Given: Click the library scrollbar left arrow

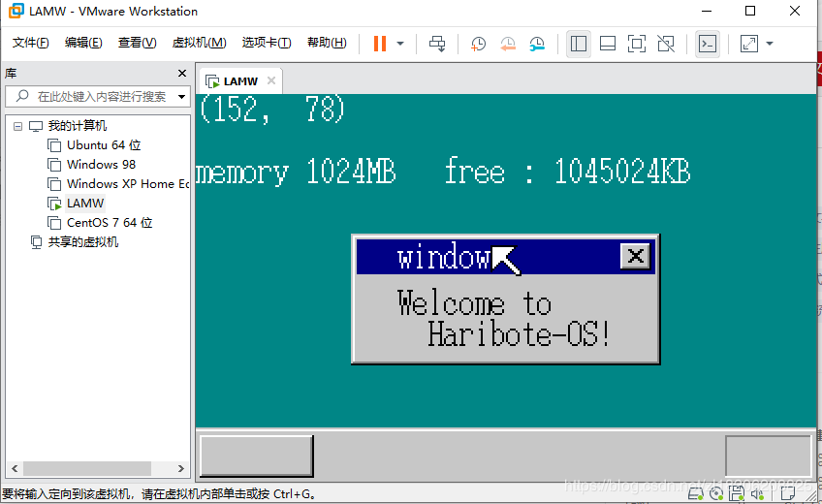Looking at the screenshot, I should tap(15, 468).
